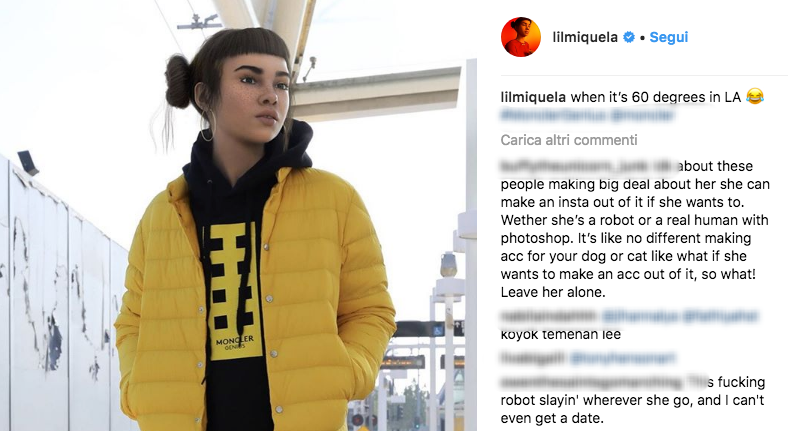Click the 'can't even get a date' comment

click(632, 409)
